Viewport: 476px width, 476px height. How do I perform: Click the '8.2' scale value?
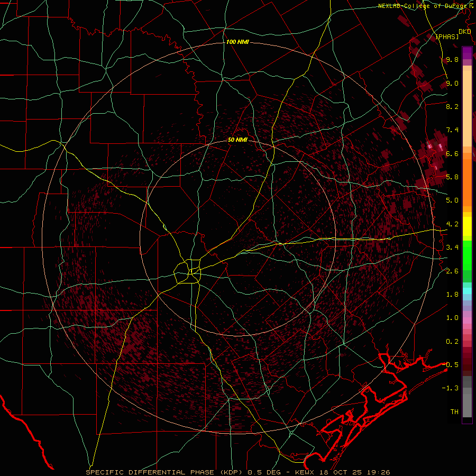pos(452,106)
